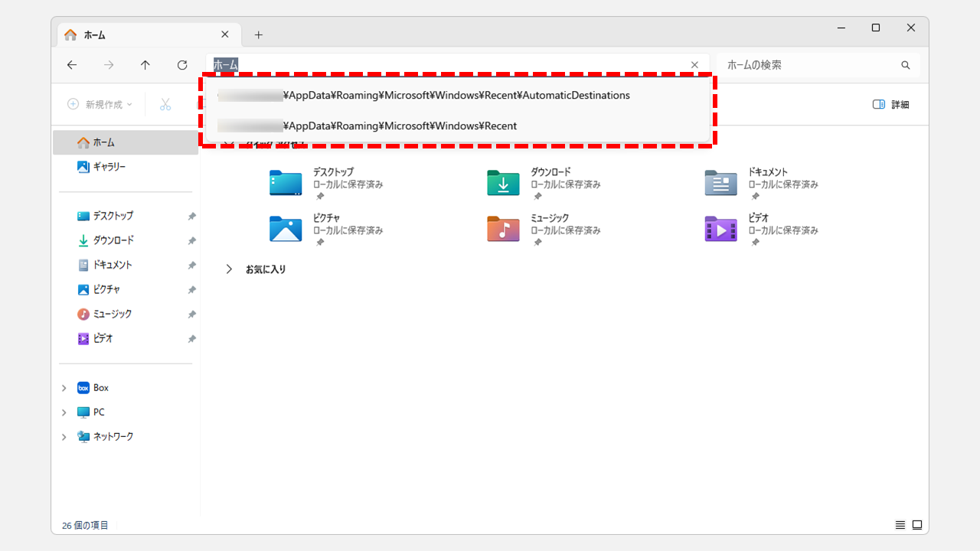The width and height of the screenshot is (980, 551).
Task: Switch to details list view in status bar
Action: coord(900,525)
